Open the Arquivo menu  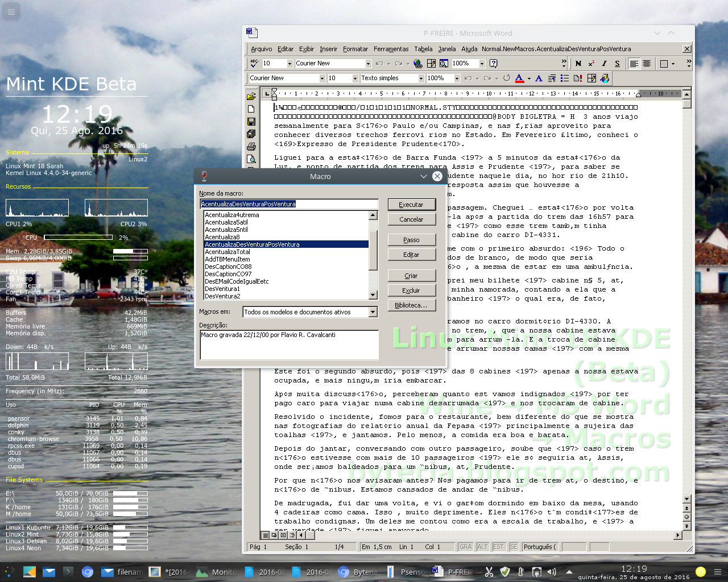click(x=261, y=49)
